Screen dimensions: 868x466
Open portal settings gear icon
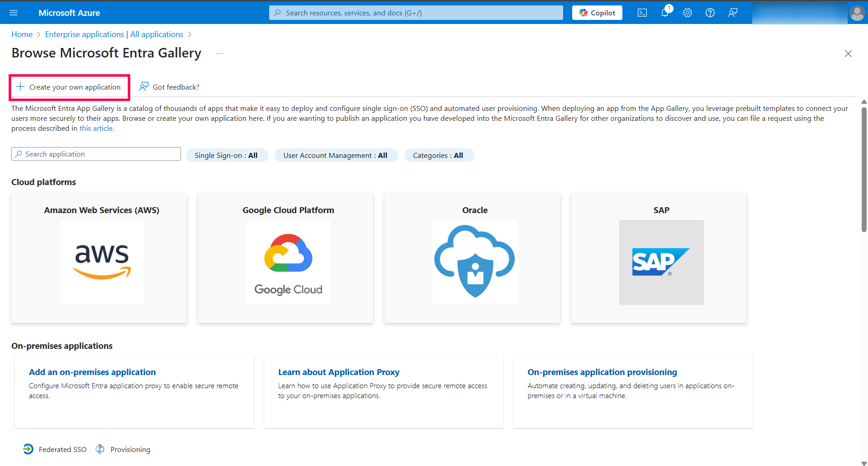tap(687, 13)
